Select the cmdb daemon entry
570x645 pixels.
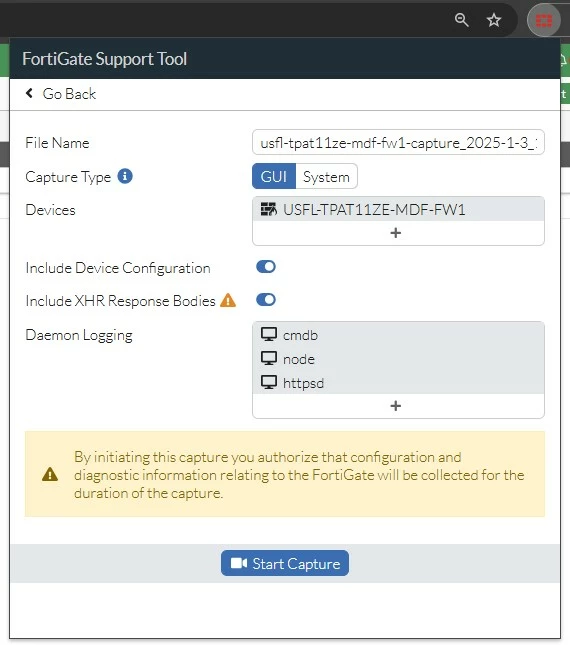coord(398,335)
